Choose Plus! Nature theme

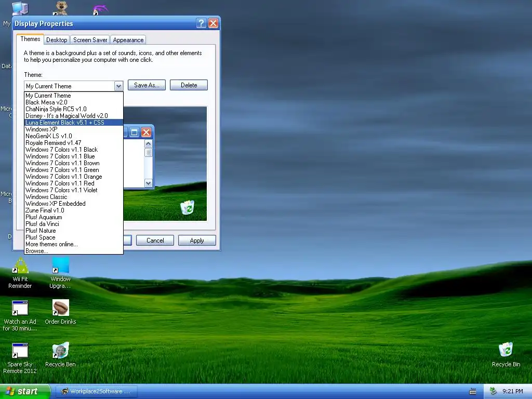point(74,231)
